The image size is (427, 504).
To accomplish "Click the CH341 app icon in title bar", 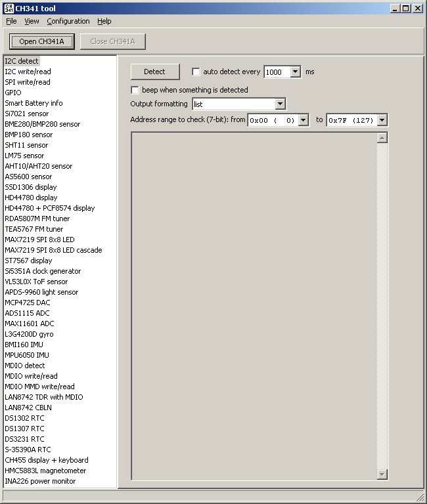I will tap(9, 9).
